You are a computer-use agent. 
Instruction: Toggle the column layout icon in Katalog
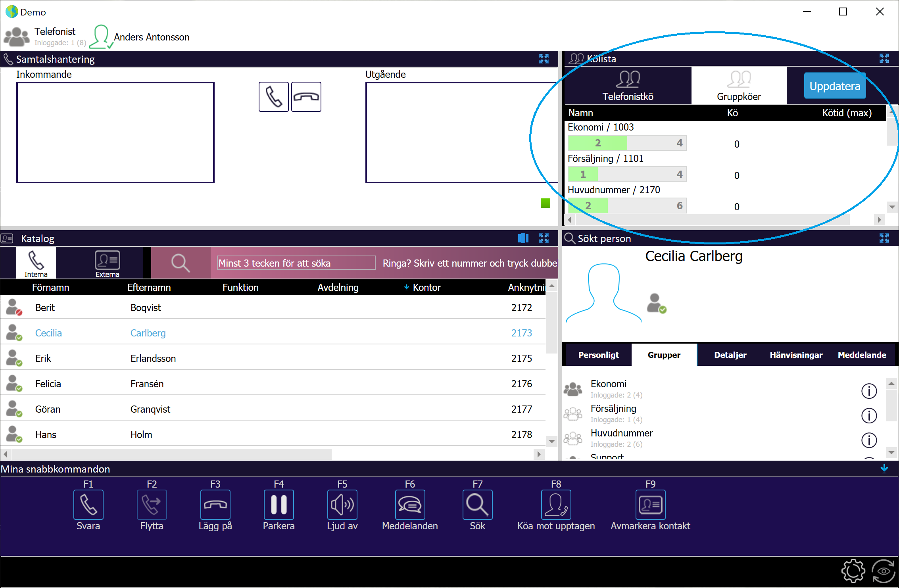[x=523, y=238]
